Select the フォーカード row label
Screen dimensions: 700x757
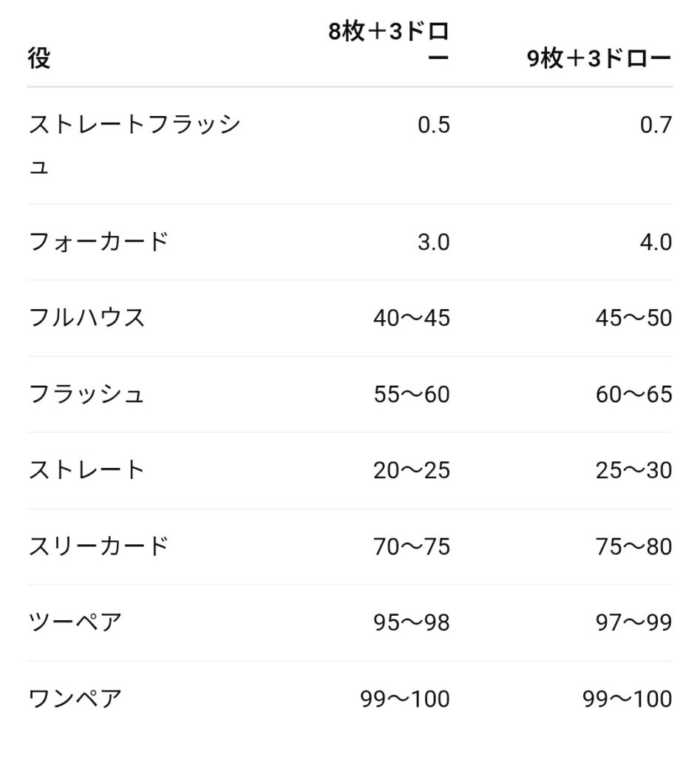(98, 242)
